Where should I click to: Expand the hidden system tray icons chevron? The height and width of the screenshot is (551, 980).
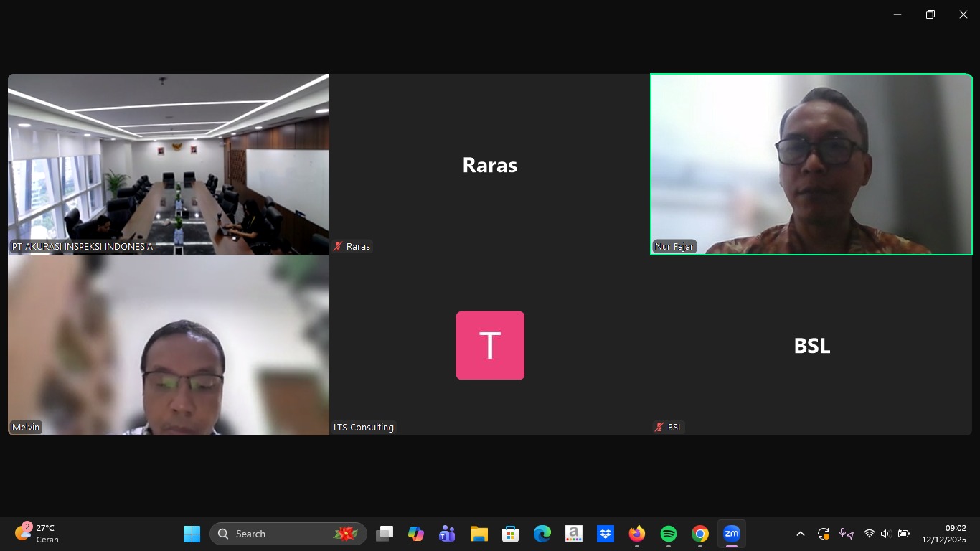point(801,534)
